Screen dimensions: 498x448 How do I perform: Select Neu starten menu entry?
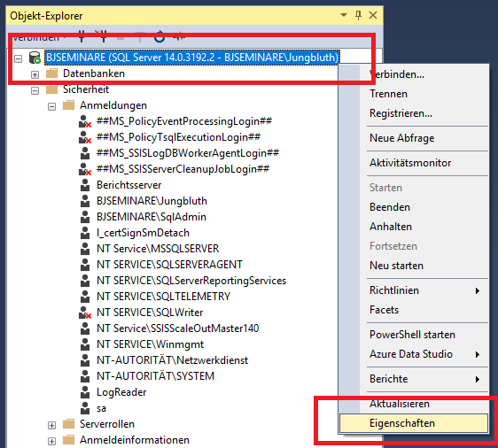[396, 266]
